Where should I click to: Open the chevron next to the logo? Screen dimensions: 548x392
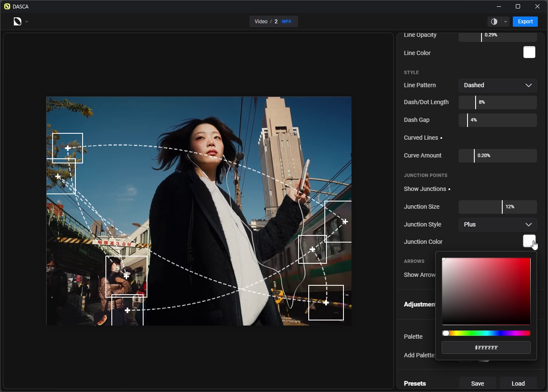click(27, 22)
